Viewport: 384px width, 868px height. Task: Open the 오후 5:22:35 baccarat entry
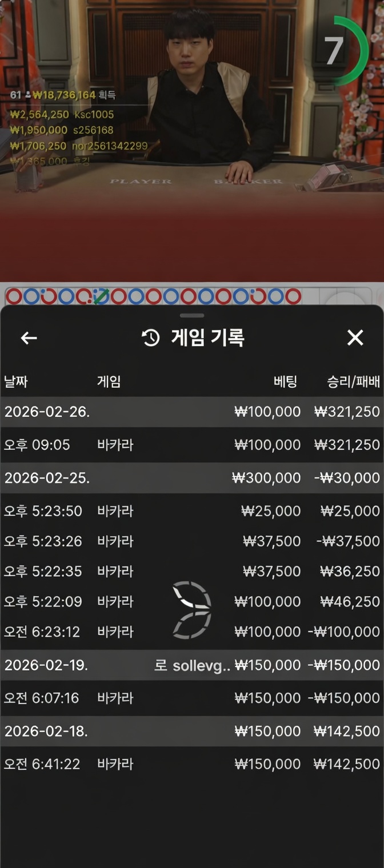pos(192,572)
